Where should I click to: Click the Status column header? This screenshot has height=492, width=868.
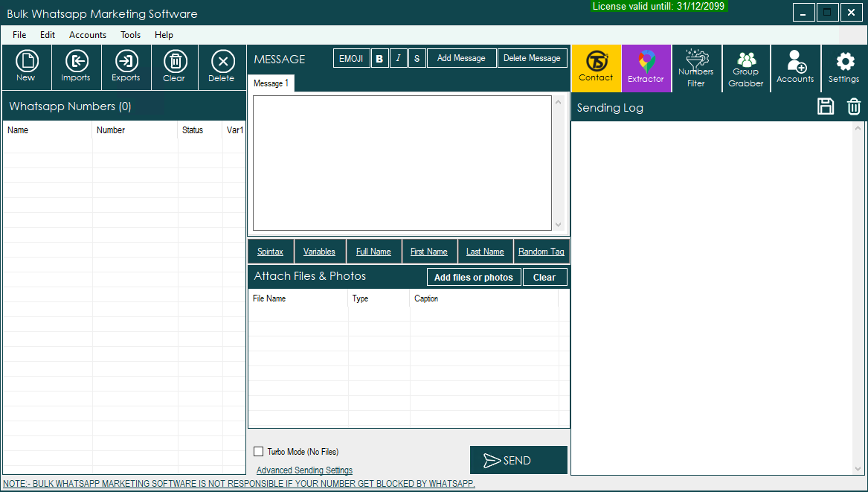click(200, 130)
